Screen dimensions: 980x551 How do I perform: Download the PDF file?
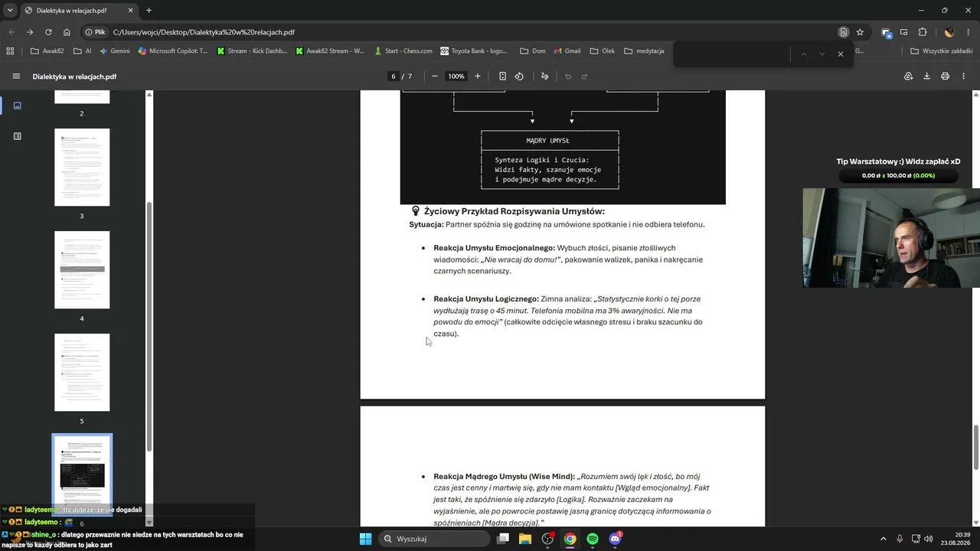tap(926, 77)
